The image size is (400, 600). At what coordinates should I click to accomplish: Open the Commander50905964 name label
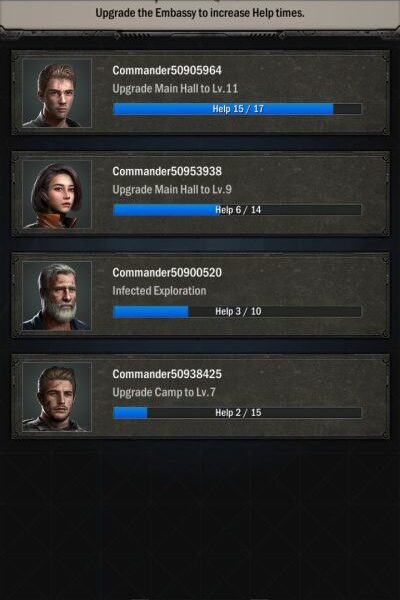tap(167, 70)
